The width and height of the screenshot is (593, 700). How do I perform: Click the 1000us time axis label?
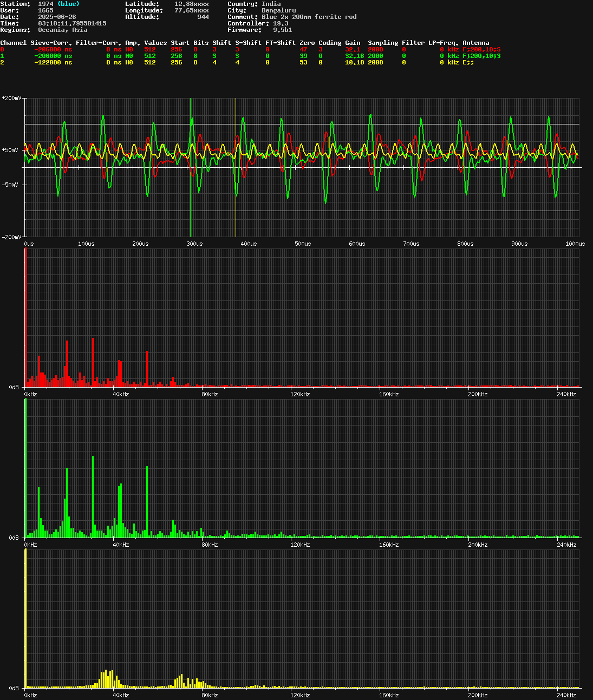tap(575, 244)
